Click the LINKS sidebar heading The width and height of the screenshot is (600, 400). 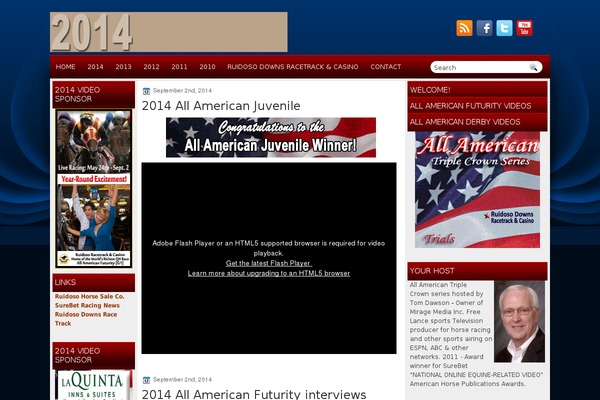(x=94, y=282)
